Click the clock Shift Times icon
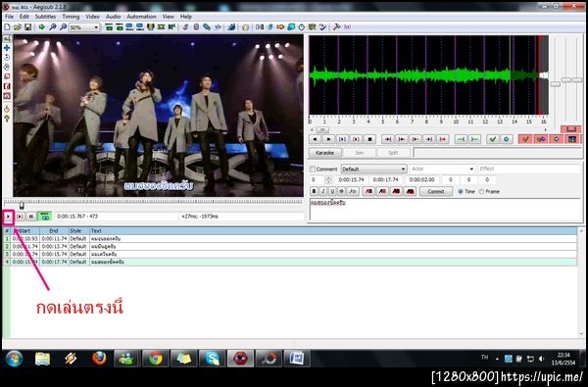The width and height of the screenshot is (588, 387). pos(302,27)
